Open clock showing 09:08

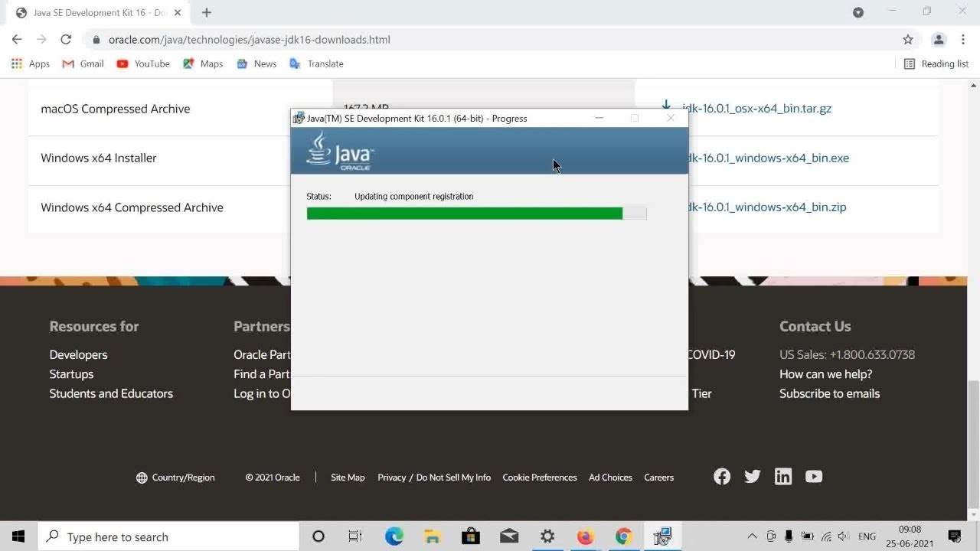[910, 536]
